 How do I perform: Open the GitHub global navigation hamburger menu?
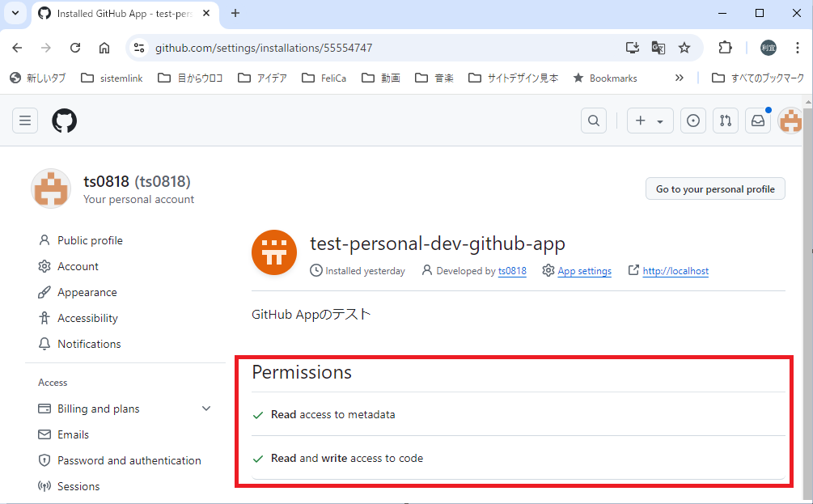[24, 120]
